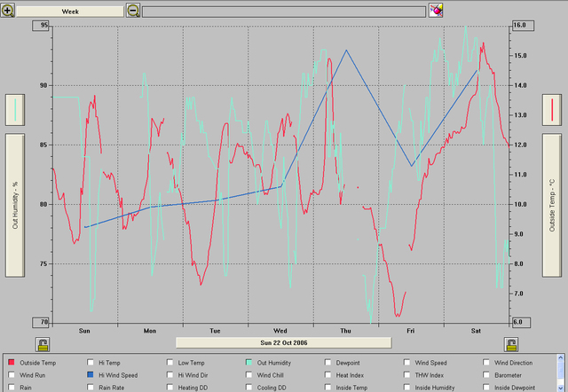The height and width of the screenshot is (392, 568).
Task: Enable the Hi Temp checkbox
Action: 91,363
